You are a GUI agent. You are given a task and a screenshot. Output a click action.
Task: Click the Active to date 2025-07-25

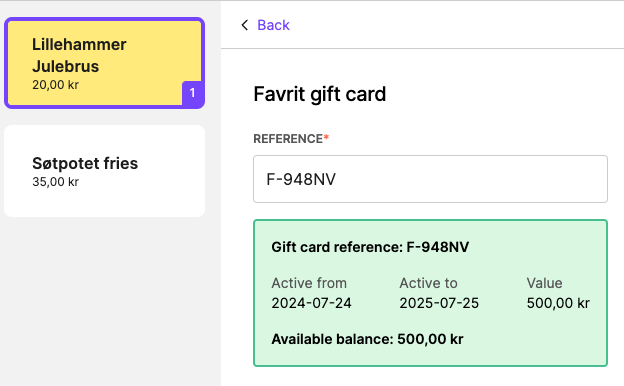(439, 303)
